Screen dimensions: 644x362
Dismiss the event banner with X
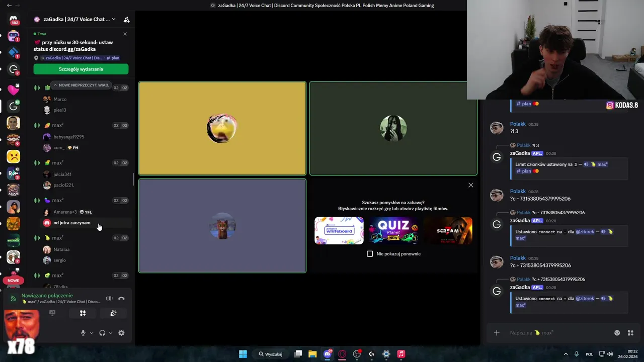coord(125,34)
